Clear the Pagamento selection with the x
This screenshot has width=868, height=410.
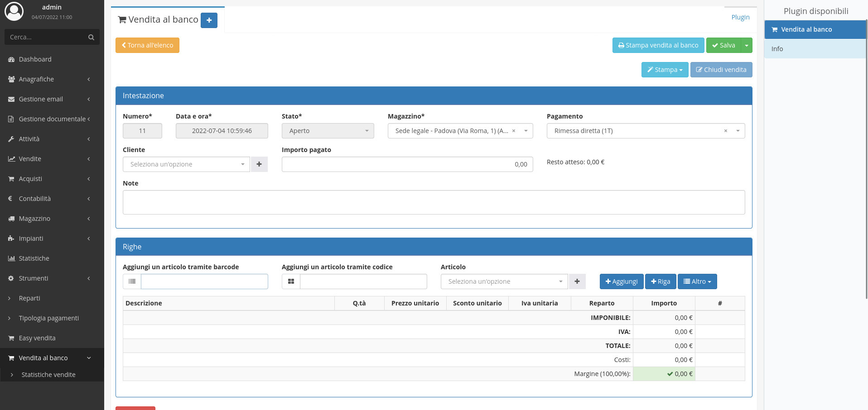(x=725, y=131)
